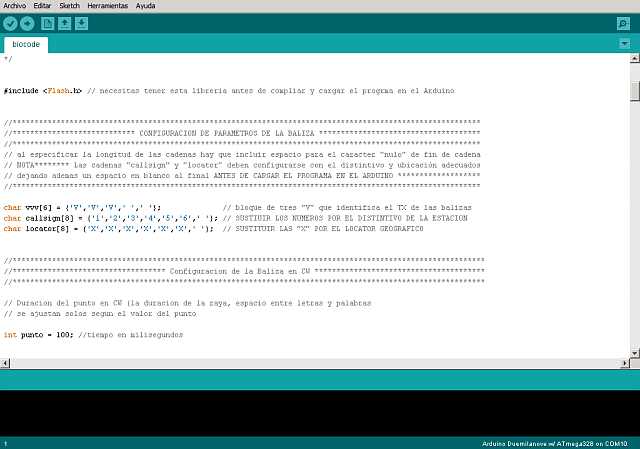Select the bicocde sketch tab

pos(26,45)
